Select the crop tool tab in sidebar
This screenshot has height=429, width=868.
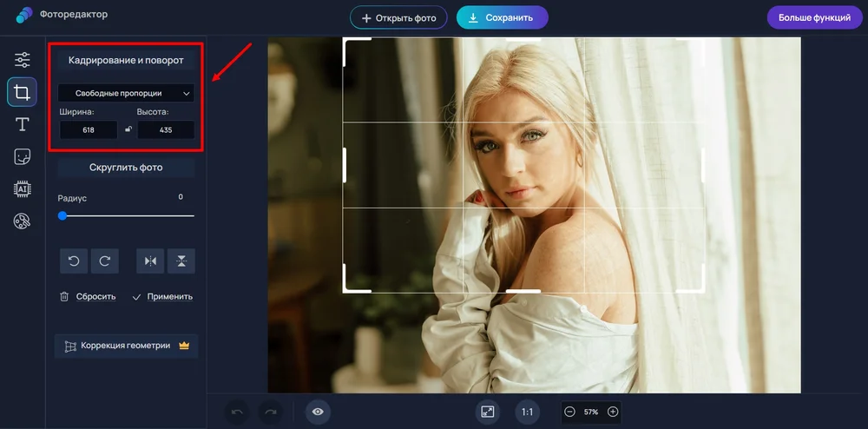(x=22, y=92)
